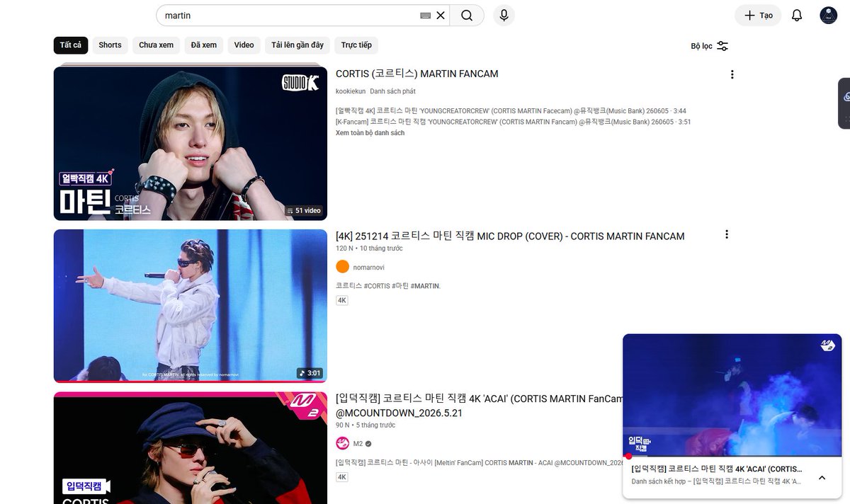Select the Tải lên gần đây chip
Screen dimensions: 850x504
297,45
